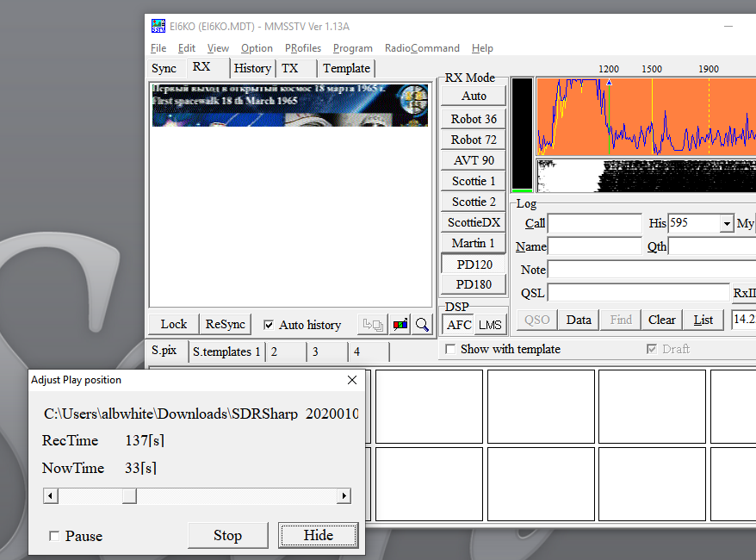Viewport: 756px width, 560px height.
Task: Open the File menu
Action: point(158,48)
